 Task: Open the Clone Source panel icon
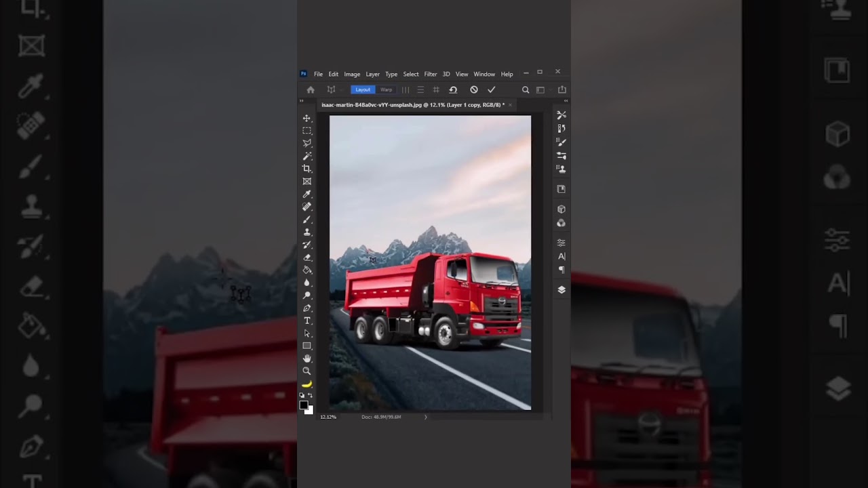click(561, 169)
